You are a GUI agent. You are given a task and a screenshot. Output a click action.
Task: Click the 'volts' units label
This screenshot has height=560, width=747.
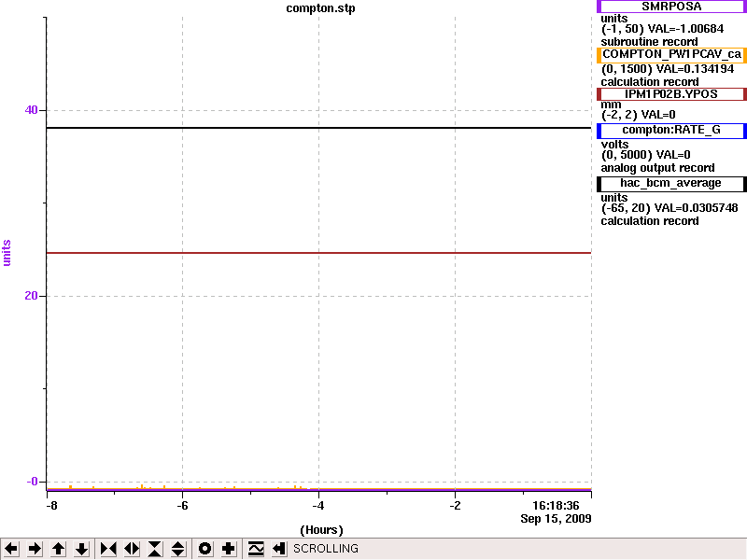(614, 145)
